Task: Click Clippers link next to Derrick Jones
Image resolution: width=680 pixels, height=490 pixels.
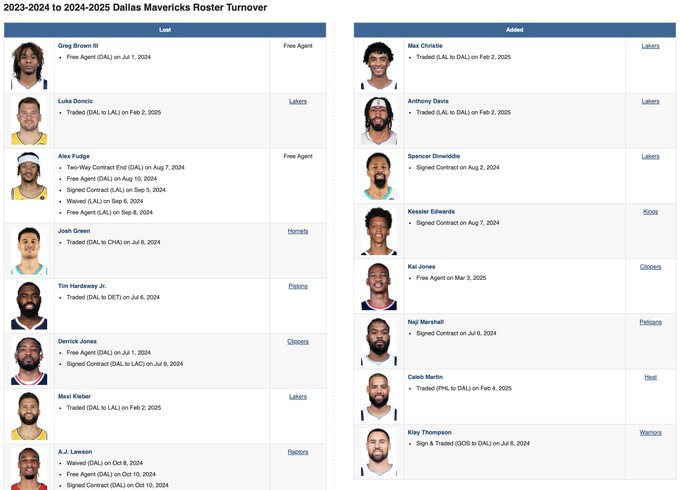Action: click(298, 342)
